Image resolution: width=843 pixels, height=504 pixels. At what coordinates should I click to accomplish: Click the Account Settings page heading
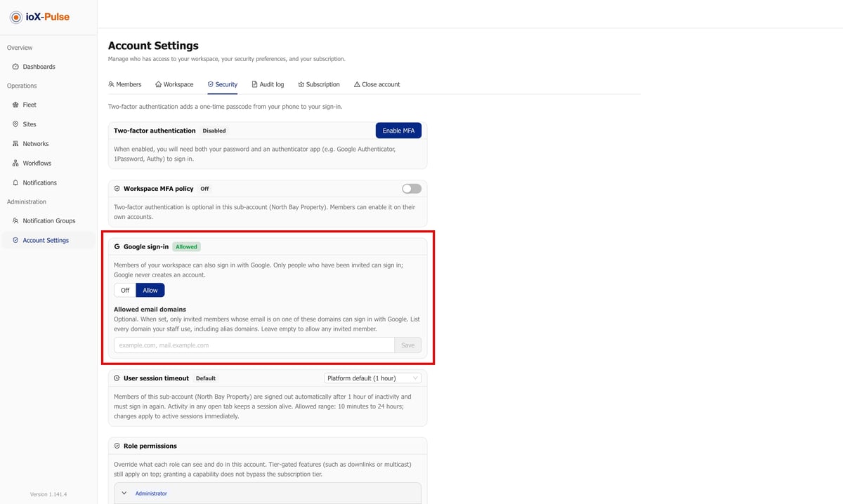coord(153,46)
